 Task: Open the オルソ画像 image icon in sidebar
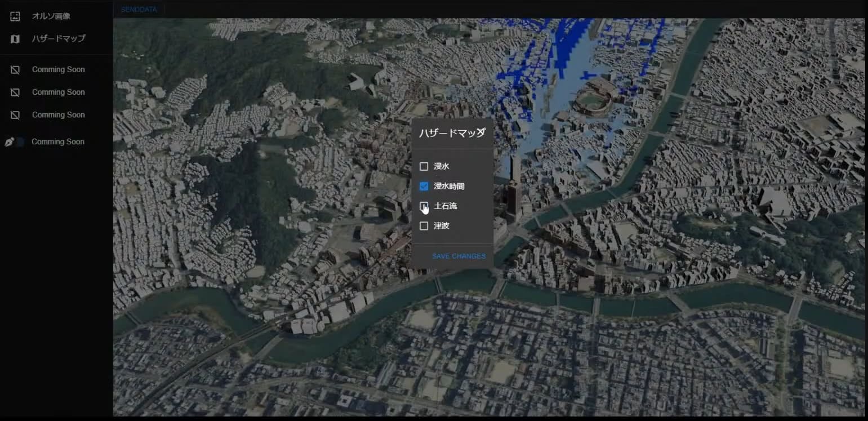(x=15, y=16)
